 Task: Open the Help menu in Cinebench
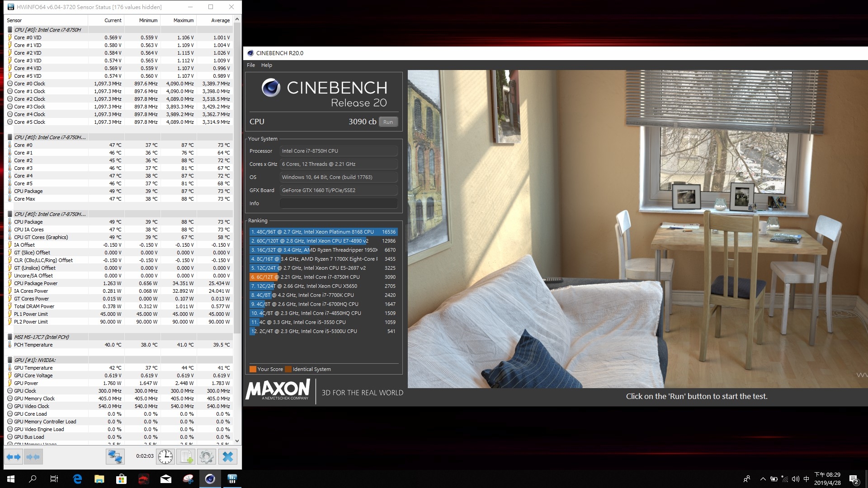[267, 65]
